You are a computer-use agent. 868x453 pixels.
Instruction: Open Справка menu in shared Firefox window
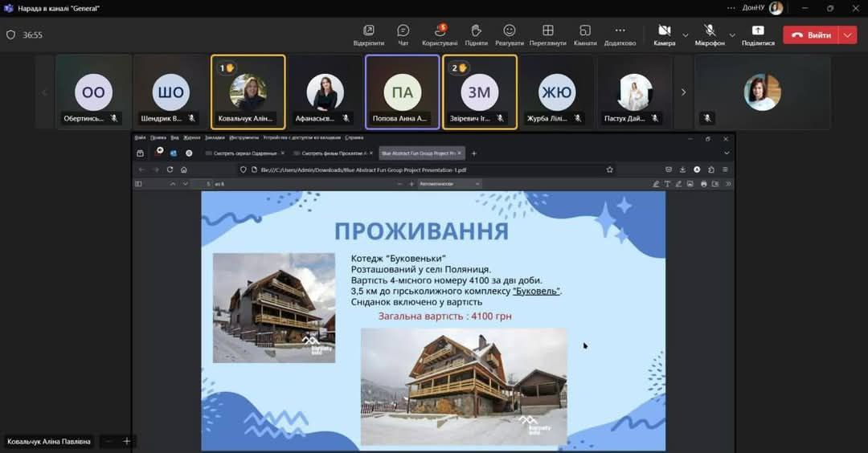pyautogui.click(x=354, y=137)
